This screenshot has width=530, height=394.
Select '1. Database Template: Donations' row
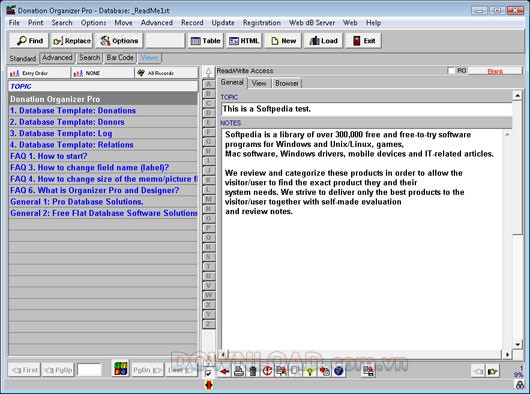[103, 110]
